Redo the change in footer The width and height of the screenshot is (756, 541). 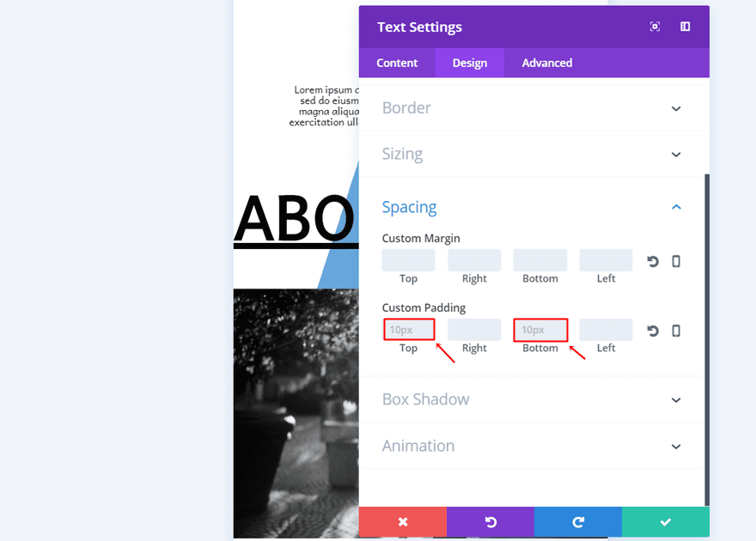click(x=578, y=521)
